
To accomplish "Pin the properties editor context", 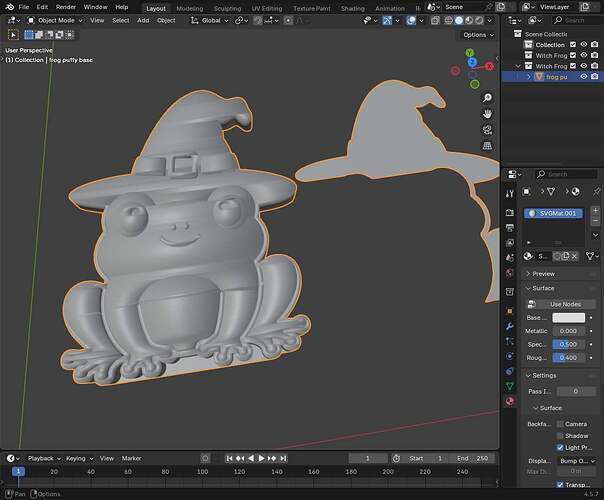I will click(x=596, y=191).
